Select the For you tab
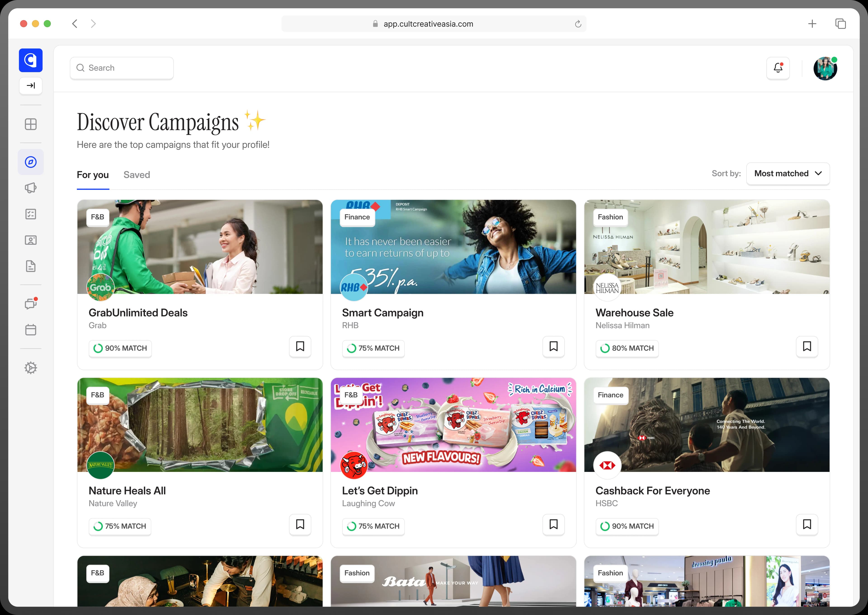This screenshot has width=868, height=615. [93, 175]
